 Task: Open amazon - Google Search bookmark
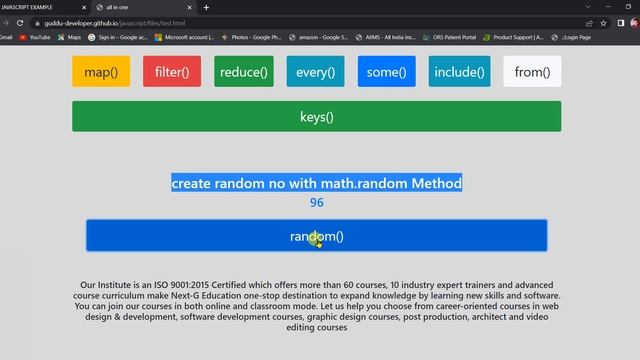click(318, 37)
